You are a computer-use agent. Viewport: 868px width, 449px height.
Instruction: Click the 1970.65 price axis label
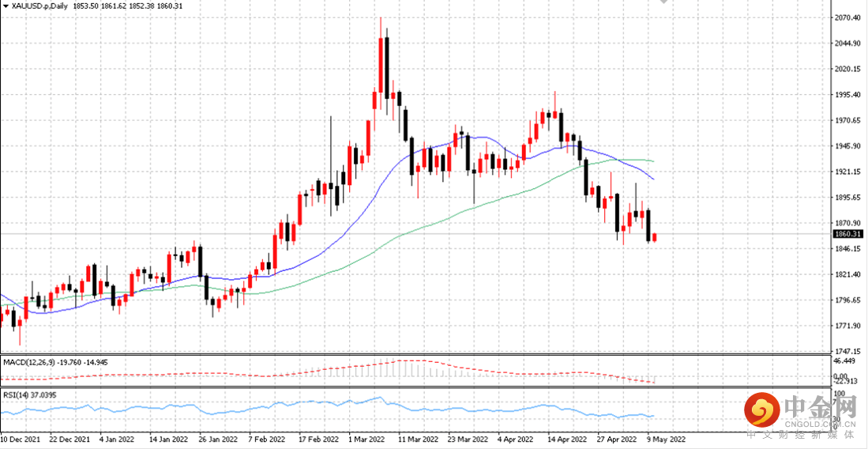coord(847,120)
